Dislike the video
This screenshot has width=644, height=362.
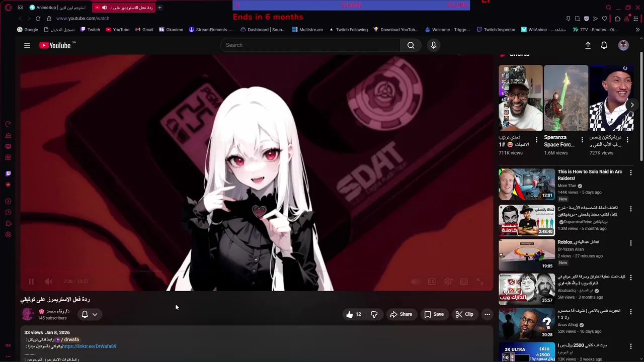[x=374, y=314]
